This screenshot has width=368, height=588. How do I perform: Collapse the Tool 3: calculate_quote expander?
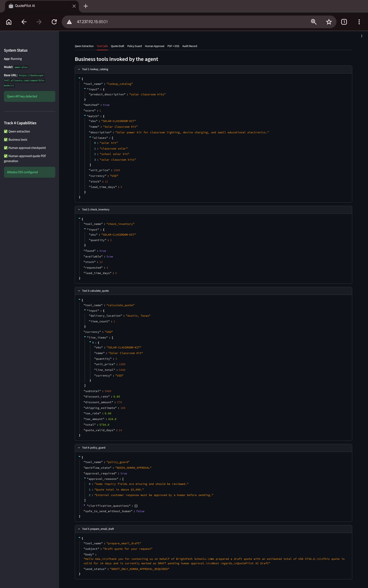tap(213, 291)
